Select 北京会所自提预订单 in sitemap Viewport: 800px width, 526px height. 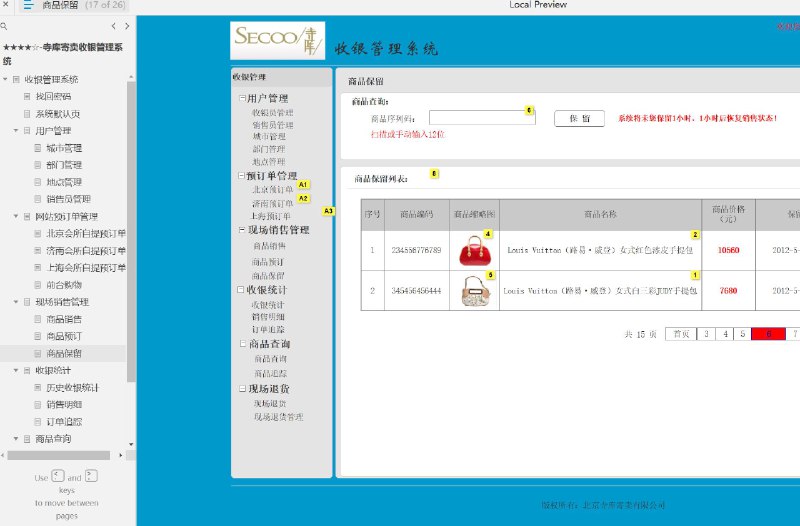tap(86, 234)
